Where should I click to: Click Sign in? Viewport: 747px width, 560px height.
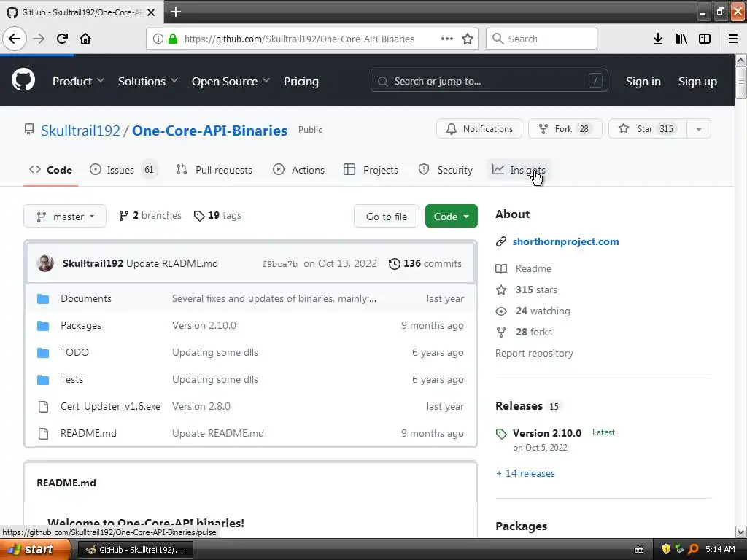click(643, 82)
